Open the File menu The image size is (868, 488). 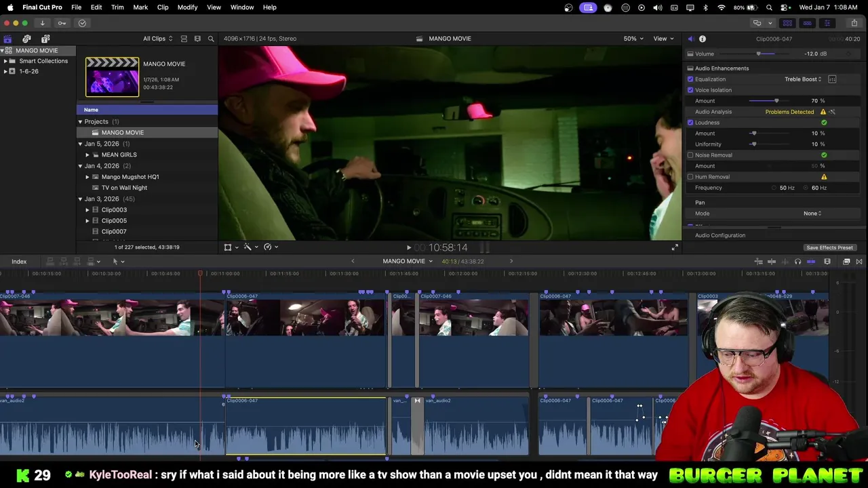pos(77,7)
